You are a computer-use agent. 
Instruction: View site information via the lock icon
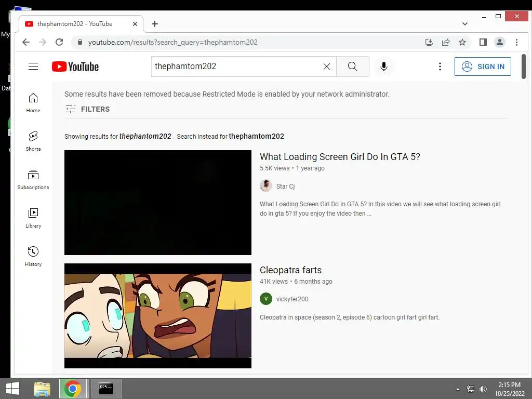[80, 42]
